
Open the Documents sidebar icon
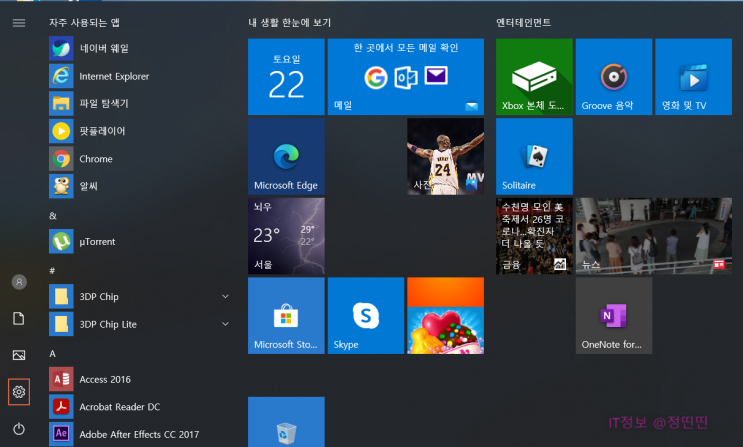click(x=19, y=319)
